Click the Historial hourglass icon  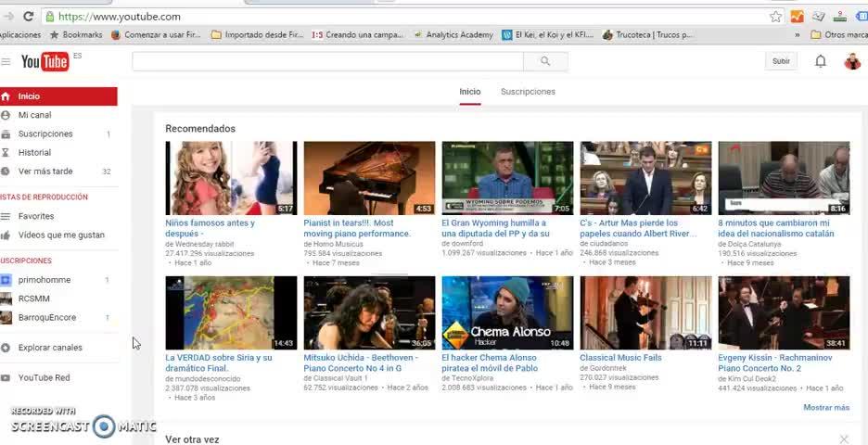tap(6, 152)
